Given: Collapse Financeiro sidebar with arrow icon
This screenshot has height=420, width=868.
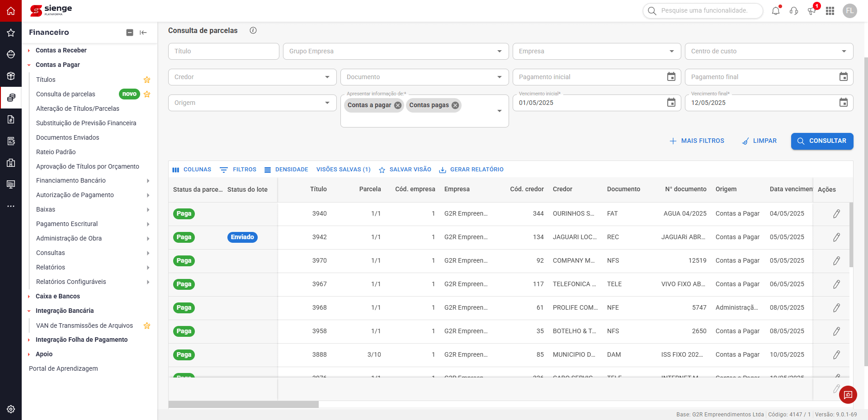Looking at the screenshot, I should tap(143, 33).
